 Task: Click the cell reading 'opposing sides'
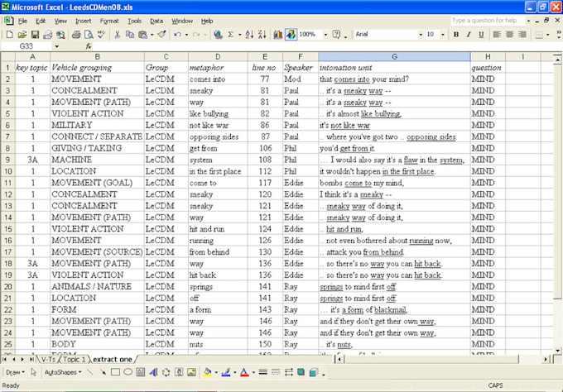[x=218, y=137]
